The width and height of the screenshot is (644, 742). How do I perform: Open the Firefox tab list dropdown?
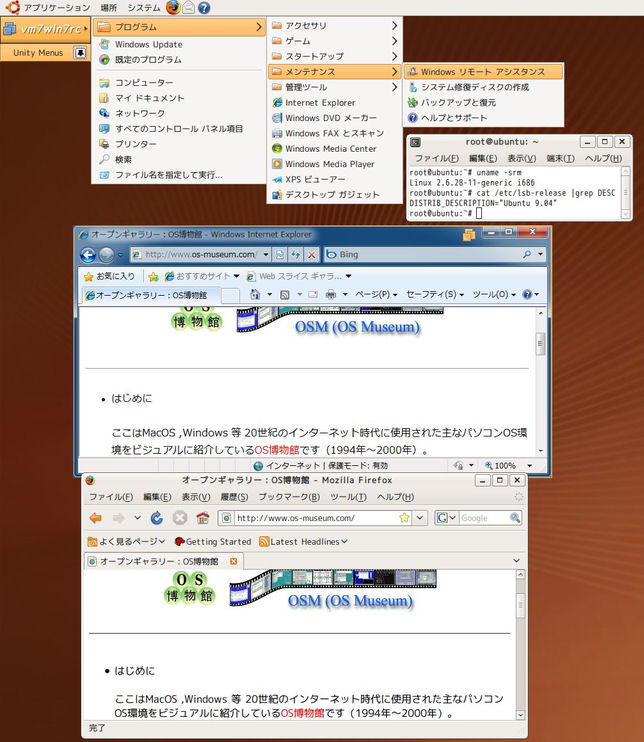(516, 561)
